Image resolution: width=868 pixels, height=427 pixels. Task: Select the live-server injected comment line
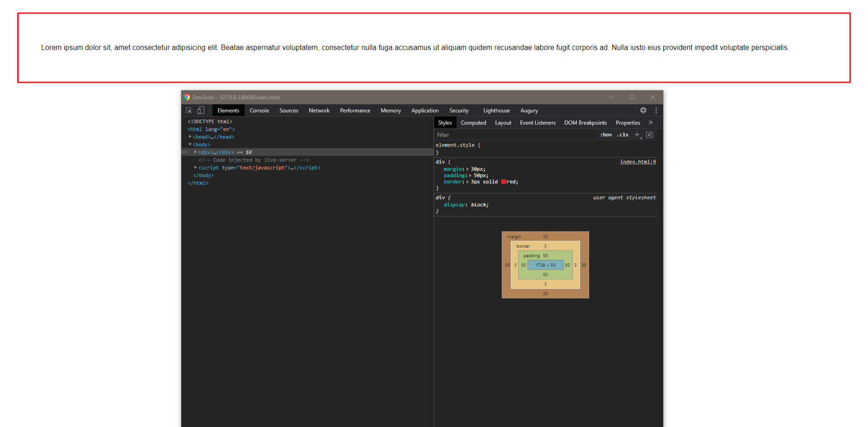[x=254, y=160]
